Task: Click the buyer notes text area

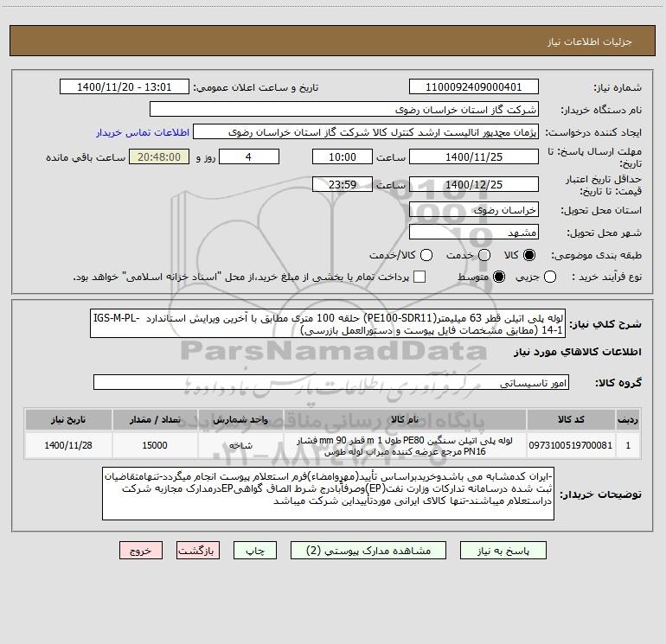Action: pos(328,494)
